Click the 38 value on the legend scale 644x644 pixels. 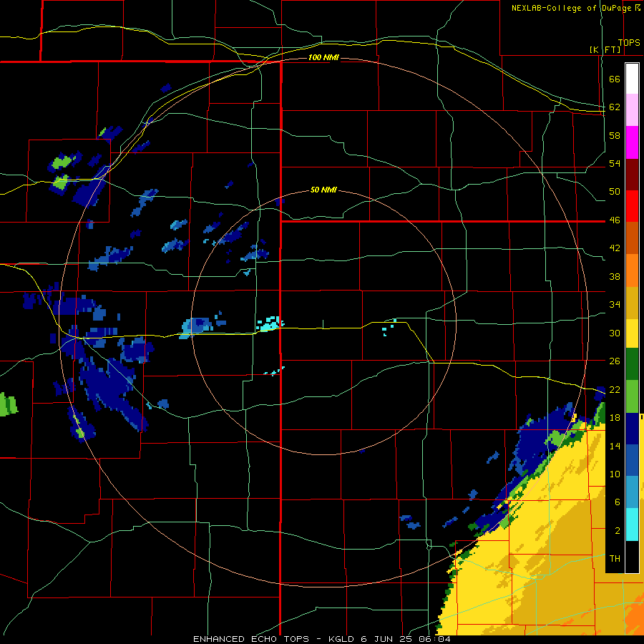tap(615, 276)
